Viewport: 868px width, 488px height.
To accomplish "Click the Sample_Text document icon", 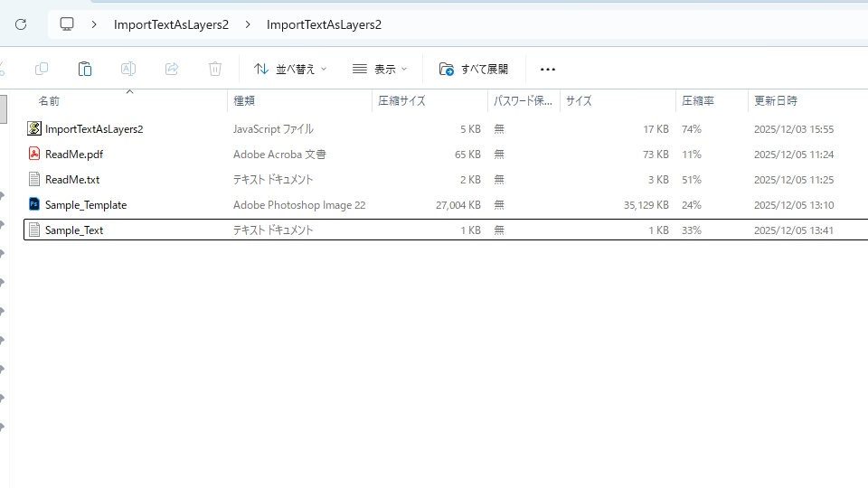I will [34, 230].
